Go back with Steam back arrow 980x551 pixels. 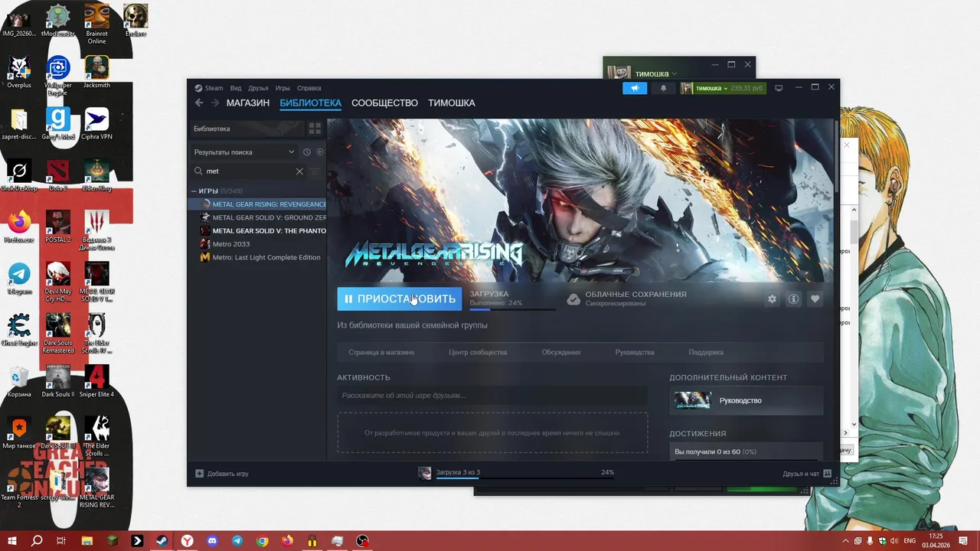click(199, 103)
